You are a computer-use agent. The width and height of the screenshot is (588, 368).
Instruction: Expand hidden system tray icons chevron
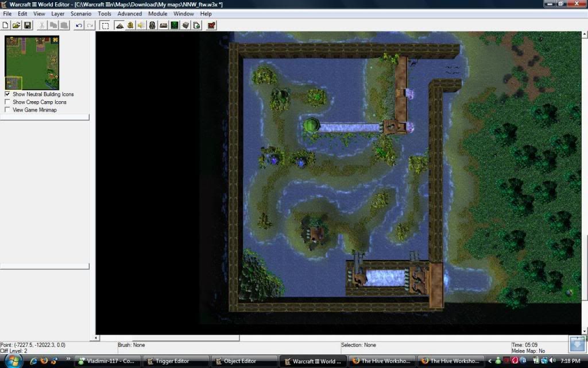click(489, 361)
